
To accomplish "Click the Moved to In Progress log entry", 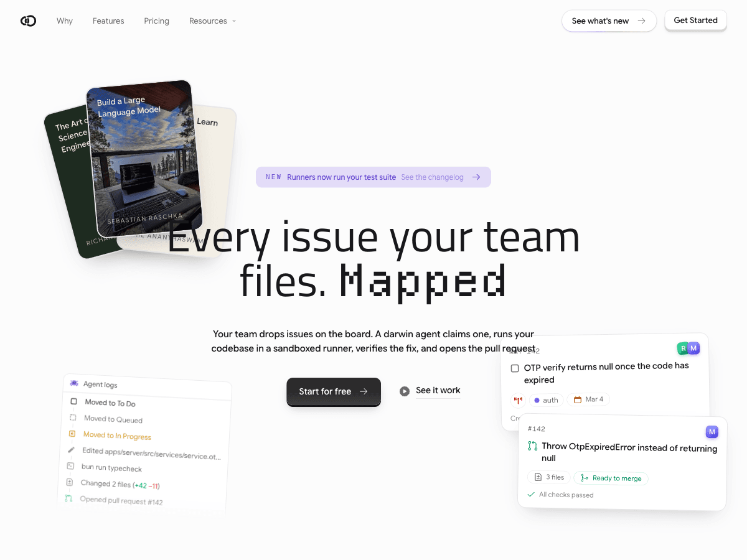I will tap(117, 436).
